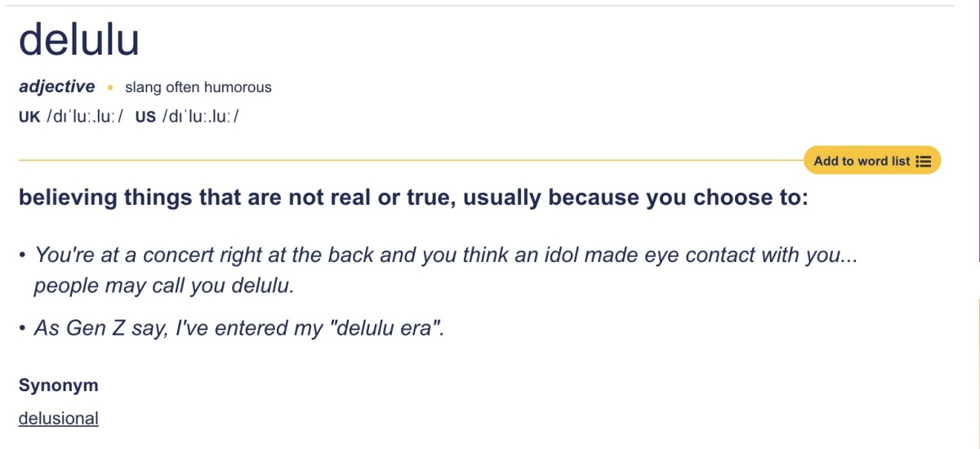
Task: Click the bullet before the concert example
Action: [x=22, y=256]
